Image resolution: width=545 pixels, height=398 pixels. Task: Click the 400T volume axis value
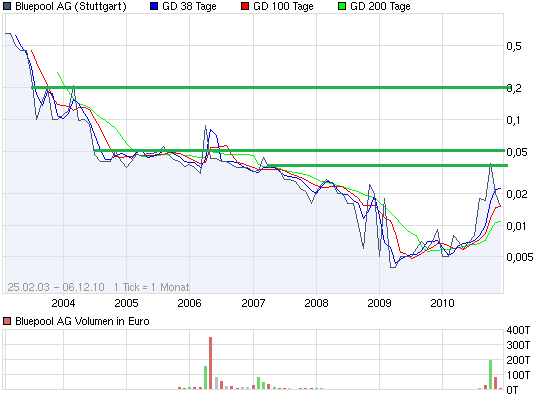click(518, 330)
